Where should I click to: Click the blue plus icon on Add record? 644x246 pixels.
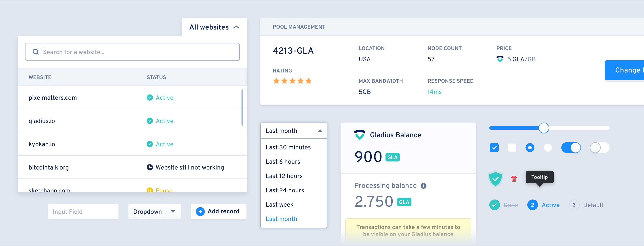200,212
